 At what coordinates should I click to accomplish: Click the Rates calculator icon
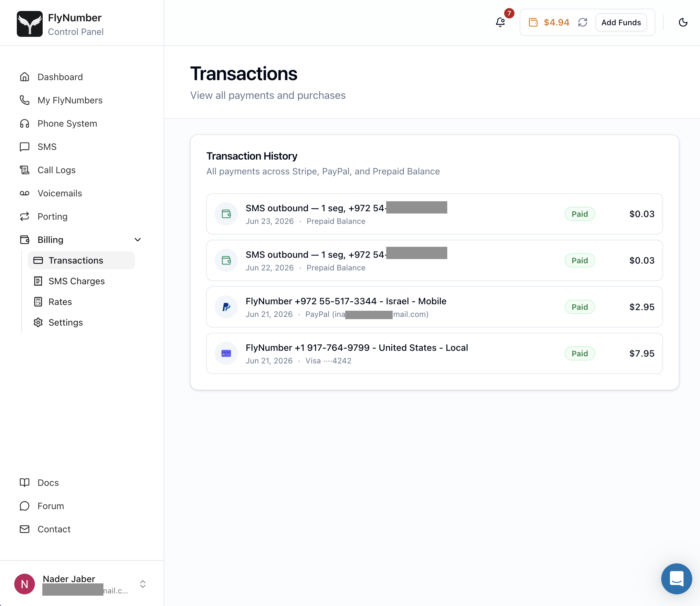38,302
